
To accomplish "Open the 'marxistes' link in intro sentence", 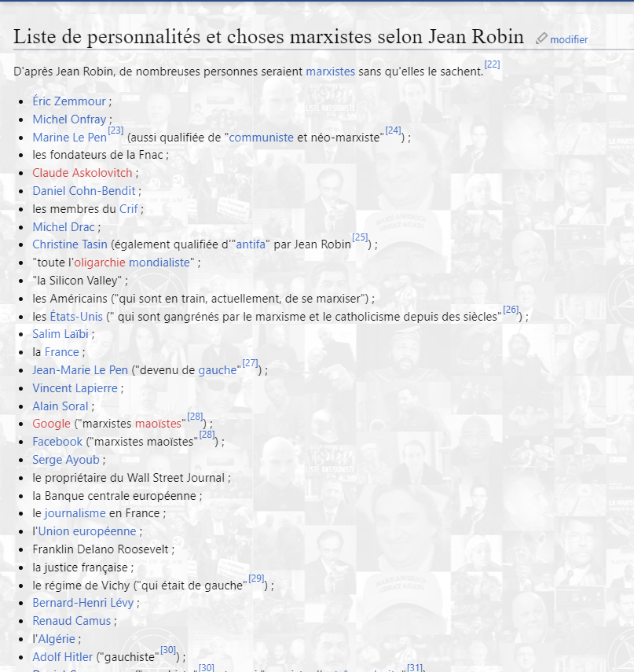I will tap(330, 72).
